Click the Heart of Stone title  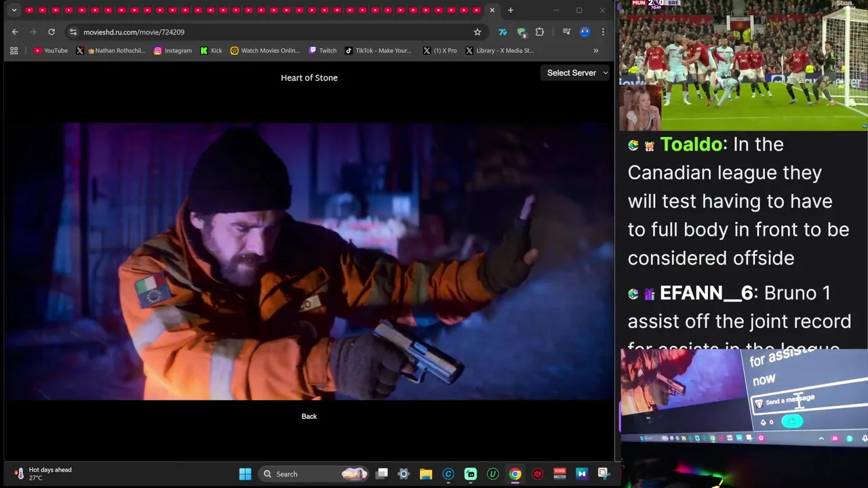(309, 77)
